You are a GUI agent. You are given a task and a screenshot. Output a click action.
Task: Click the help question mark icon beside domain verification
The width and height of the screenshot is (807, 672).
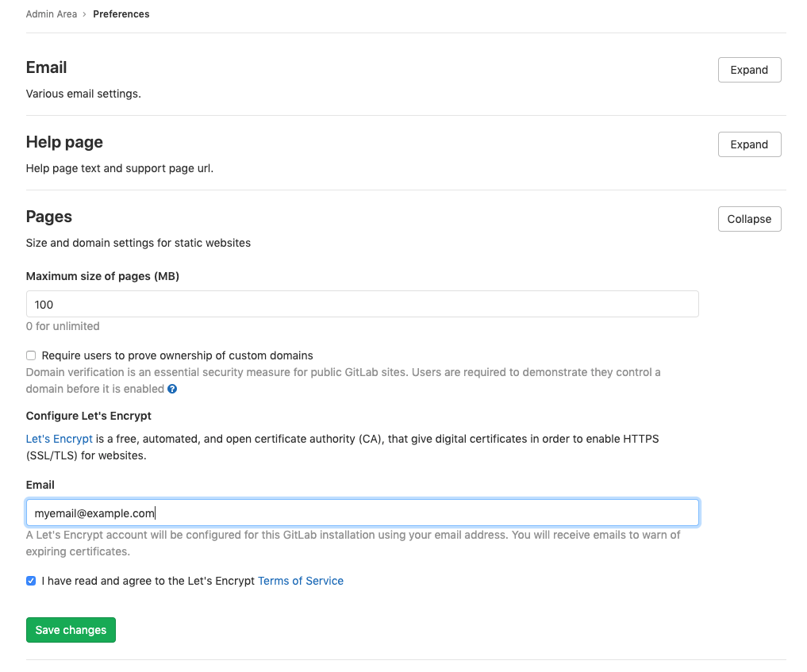[x=171, y=389]
